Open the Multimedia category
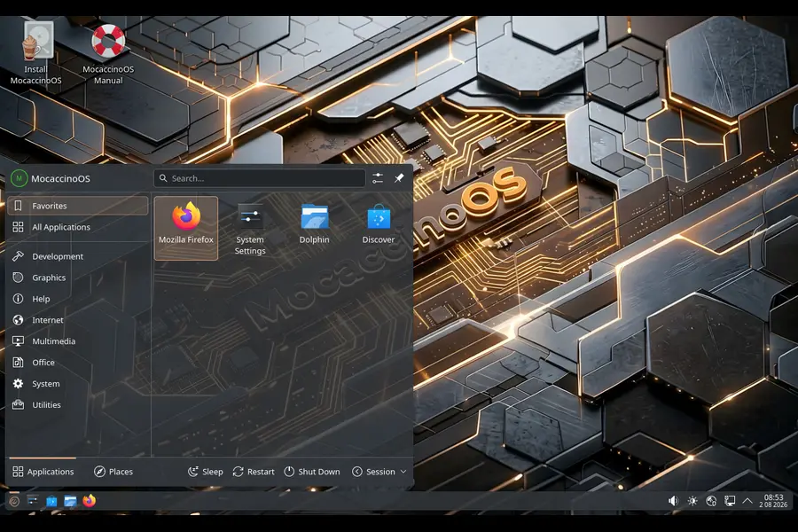Image resolution: width=798 pixels, height=532 pixels. click(78, 341)
